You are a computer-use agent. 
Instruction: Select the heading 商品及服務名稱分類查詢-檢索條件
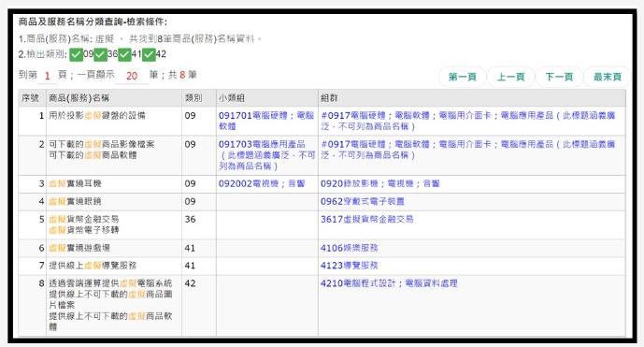coord(93,22)
